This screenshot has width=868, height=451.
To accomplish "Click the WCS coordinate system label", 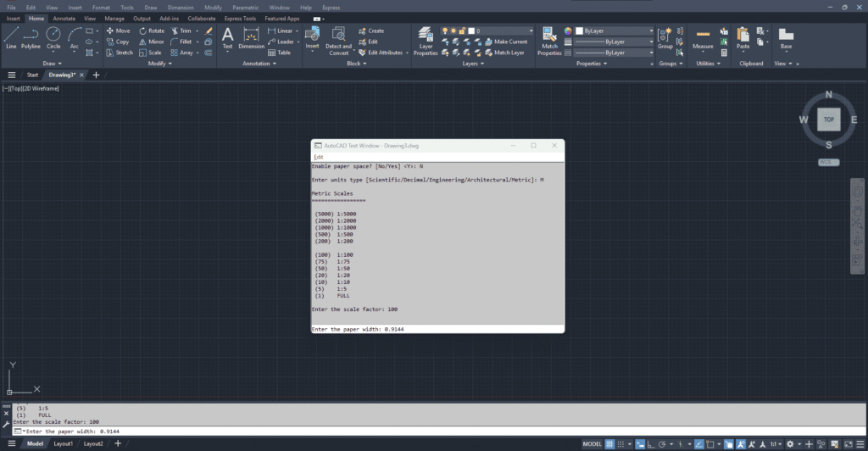I will tap(829, 162).
